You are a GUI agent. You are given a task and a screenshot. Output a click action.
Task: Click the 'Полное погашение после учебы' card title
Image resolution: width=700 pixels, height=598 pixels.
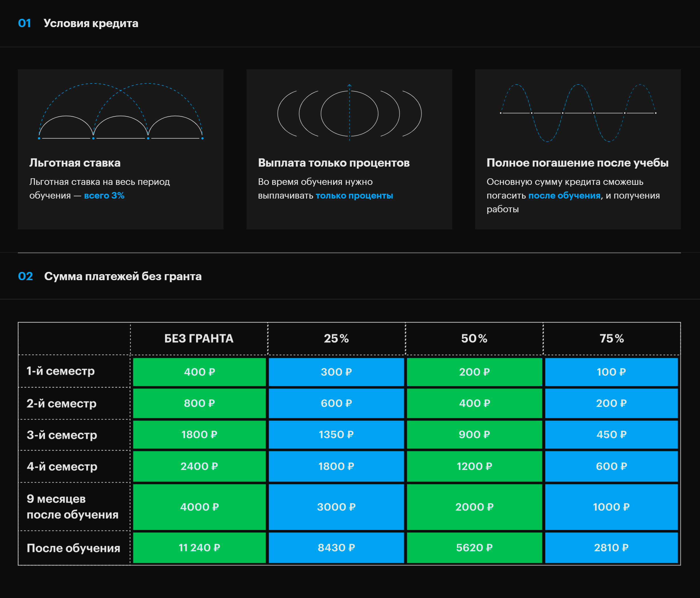click(577, 163)
